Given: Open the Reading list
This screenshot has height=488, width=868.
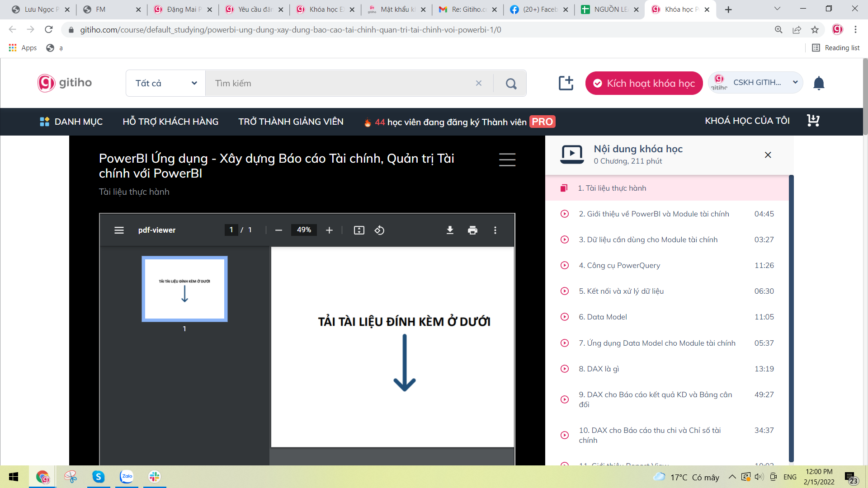Looking at the screenshot, I should pos(836,48).
